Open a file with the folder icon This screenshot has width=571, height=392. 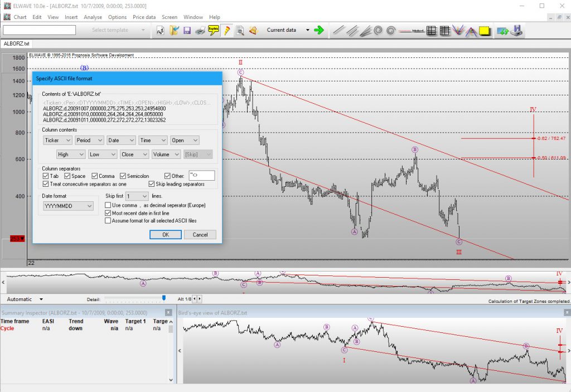(x=174, y=30)
